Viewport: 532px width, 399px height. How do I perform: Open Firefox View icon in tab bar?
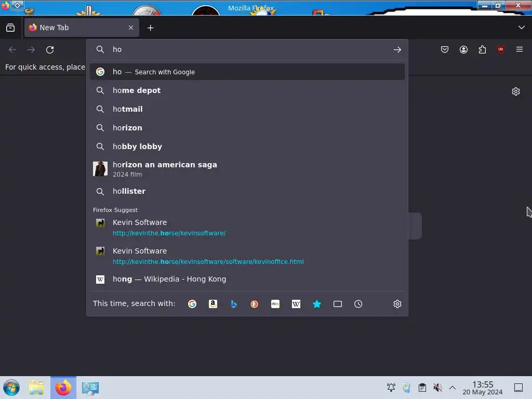click(10, 28)
